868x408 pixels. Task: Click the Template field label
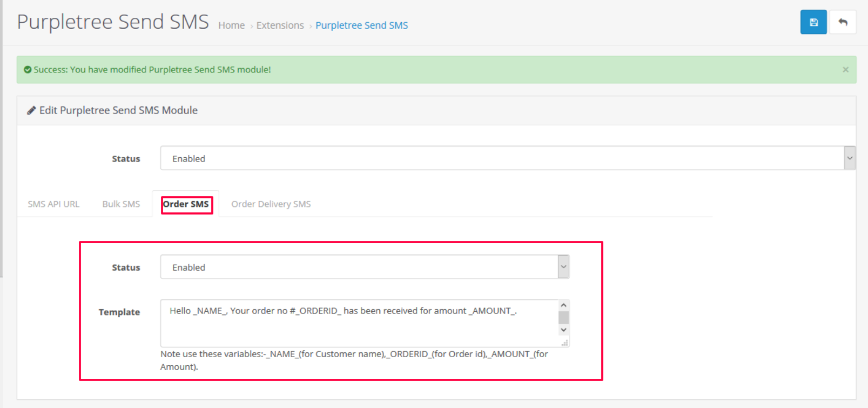pos(119,312)
